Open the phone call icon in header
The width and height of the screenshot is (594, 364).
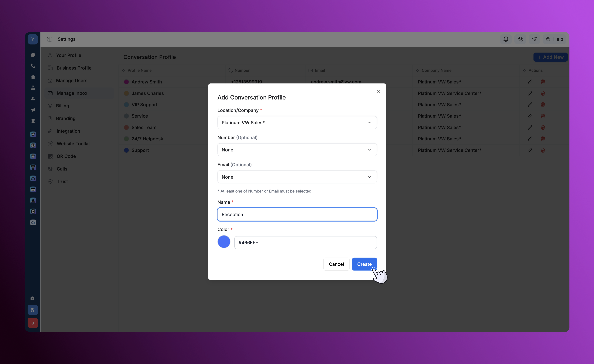click(x=520, y=39)
